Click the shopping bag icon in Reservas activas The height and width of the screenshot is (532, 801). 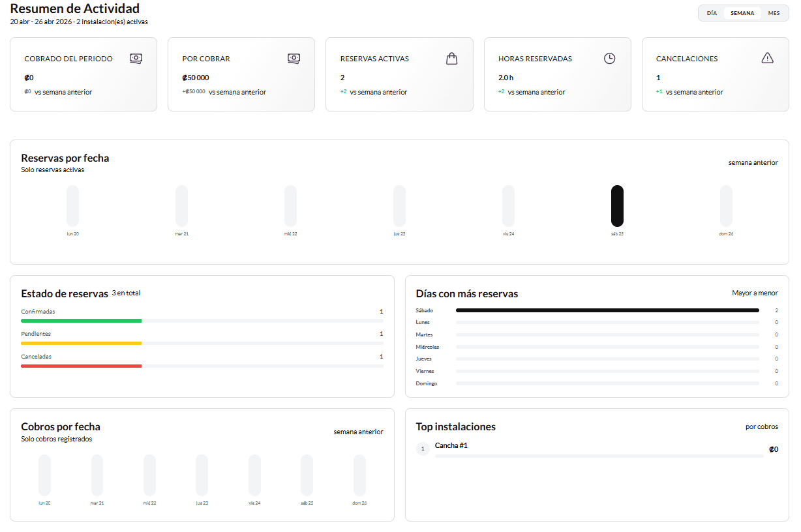click(451, 59)
